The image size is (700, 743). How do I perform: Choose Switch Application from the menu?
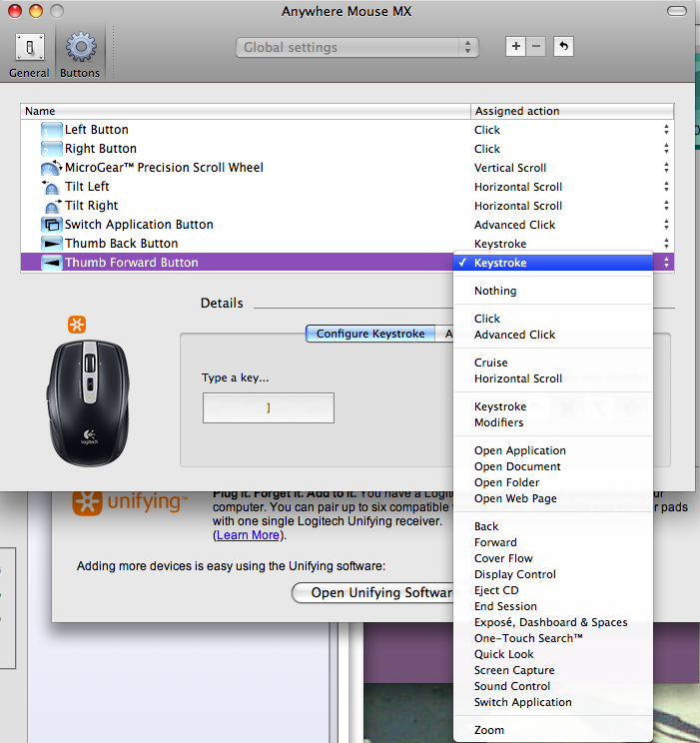coord(553,702)
